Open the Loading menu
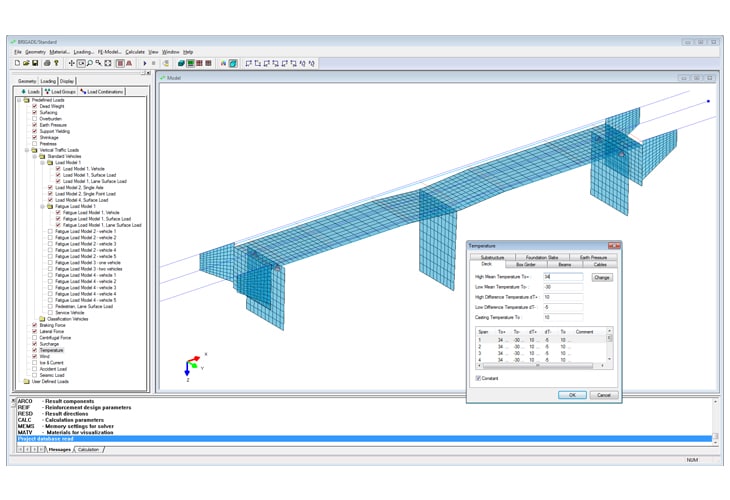Screen dimensions: 730x500 pos(83,52)
